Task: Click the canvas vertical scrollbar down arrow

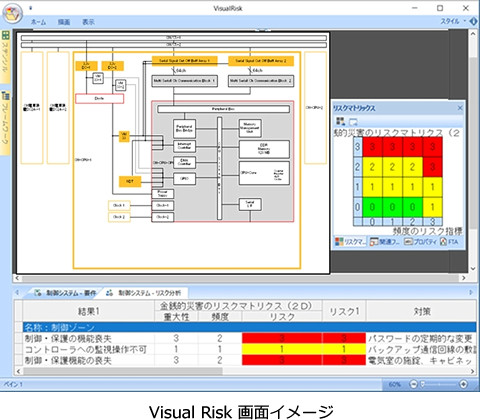Action: (473, 269)
